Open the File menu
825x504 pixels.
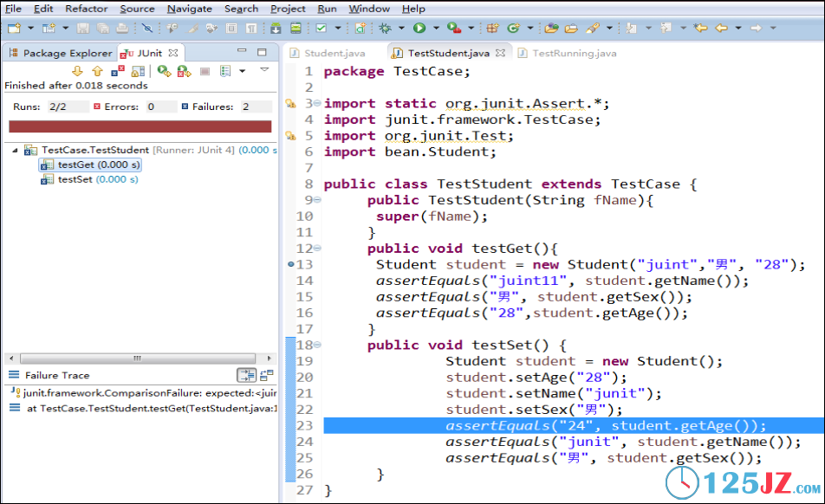(14, 9)
